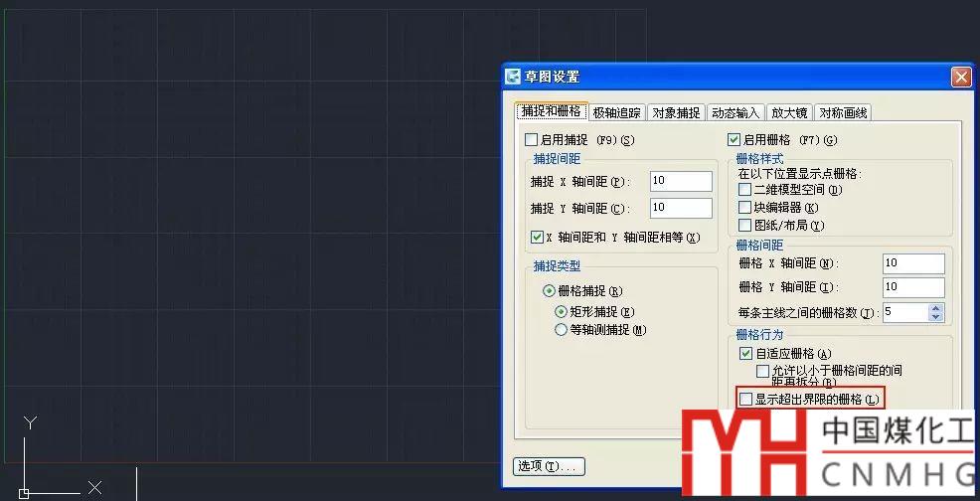Check the 显示超出界限的栅格 option

[745, 400]
